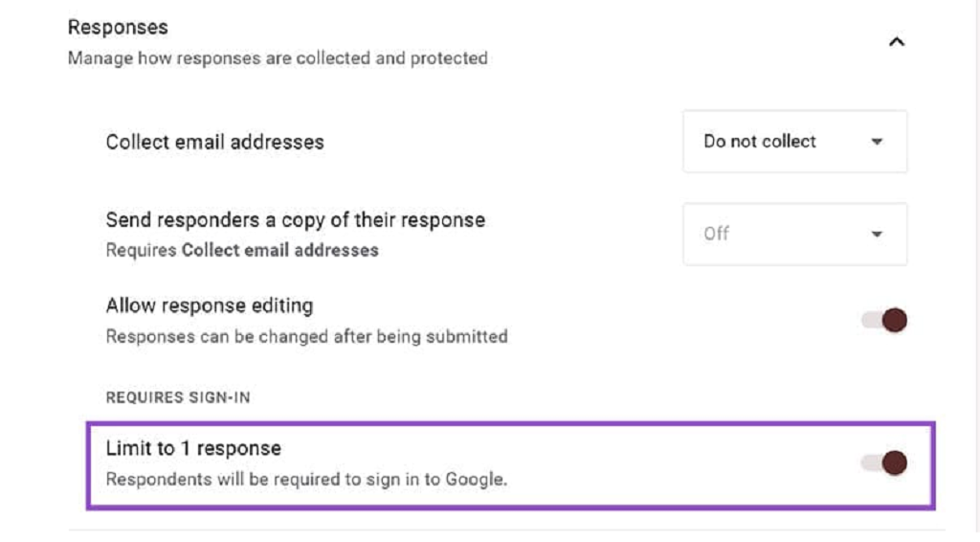Click the greyed-out "Off" value text
Image resolution: width=980 pixels, height=542 pixels.
[717, 234]
